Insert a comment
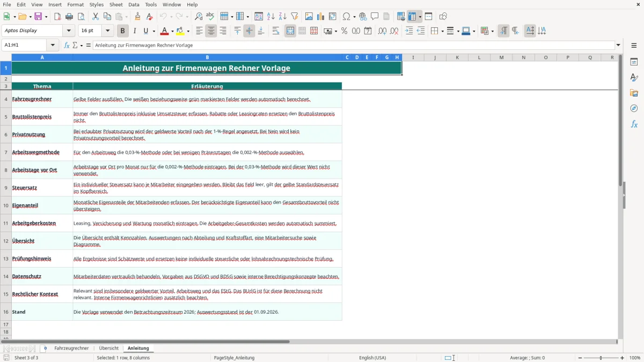Image resolution: width=644 pixels, height=362 pixels. [x=375, y=17]
